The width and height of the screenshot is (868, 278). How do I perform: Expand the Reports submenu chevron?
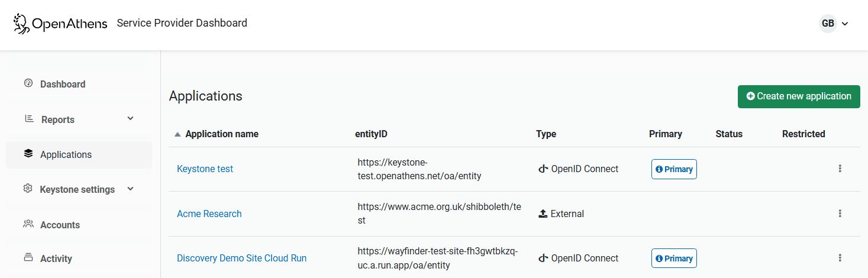(131, 119)
